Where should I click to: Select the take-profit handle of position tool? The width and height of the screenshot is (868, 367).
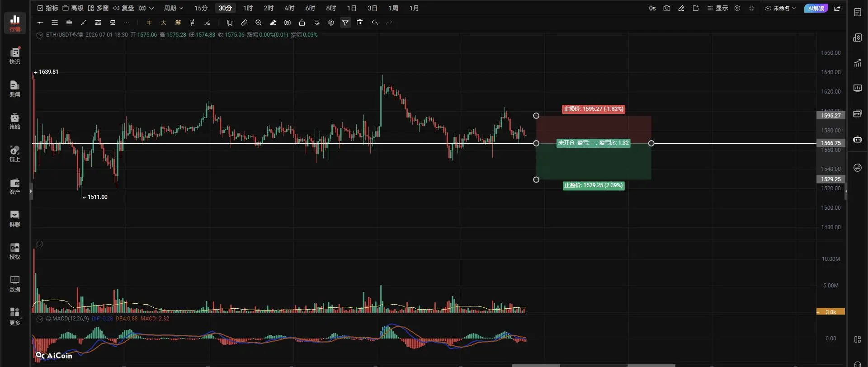click(x=536, y=179)
